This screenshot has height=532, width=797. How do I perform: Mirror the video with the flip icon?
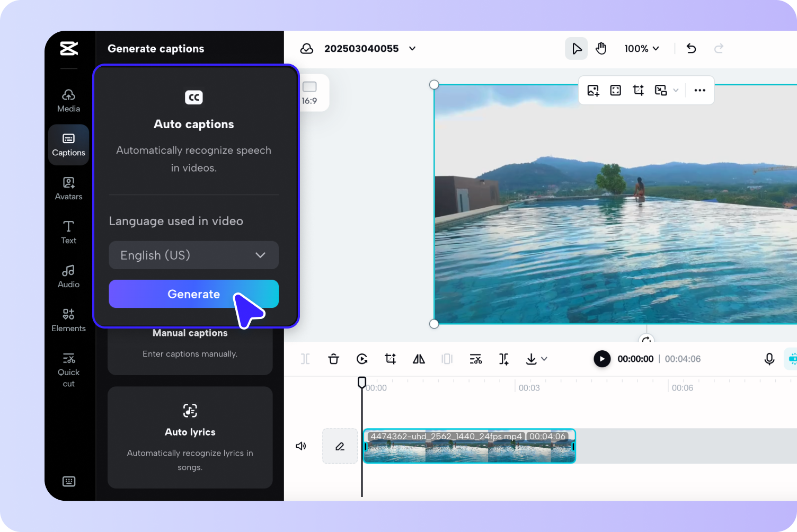point(419,359)
